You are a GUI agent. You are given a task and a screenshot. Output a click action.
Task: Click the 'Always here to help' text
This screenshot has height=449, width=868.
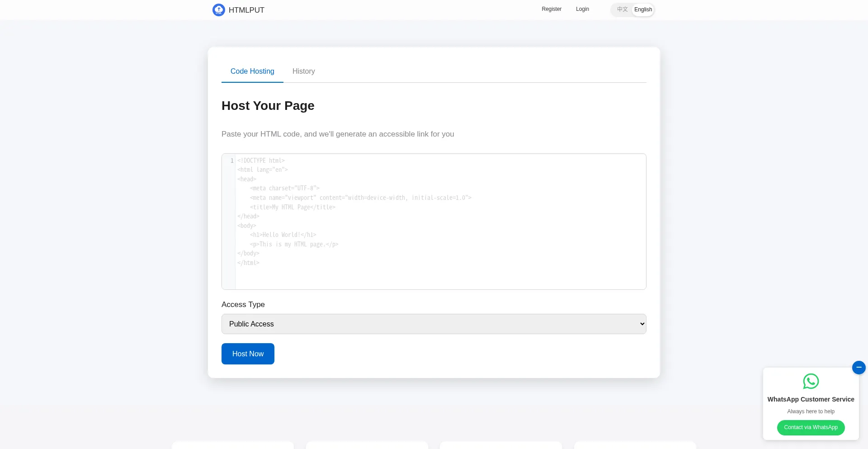pos(811,411)
